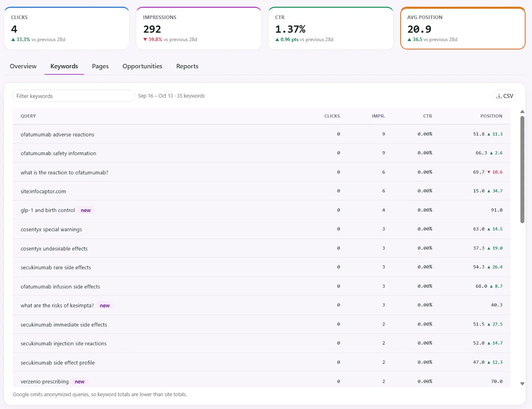Click query 'secukinumab side effect profile'
Screen dimensions: 532x409
[x=58, y=363]
